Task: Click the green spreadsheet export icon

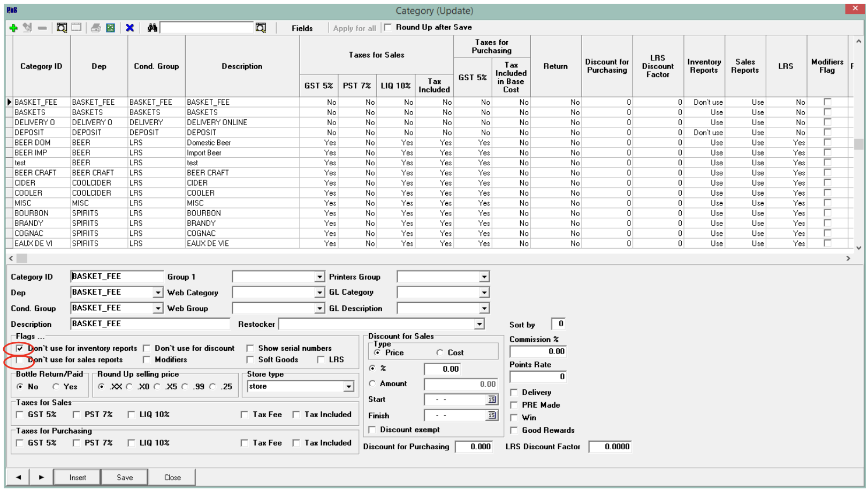Action: [110, 28]
